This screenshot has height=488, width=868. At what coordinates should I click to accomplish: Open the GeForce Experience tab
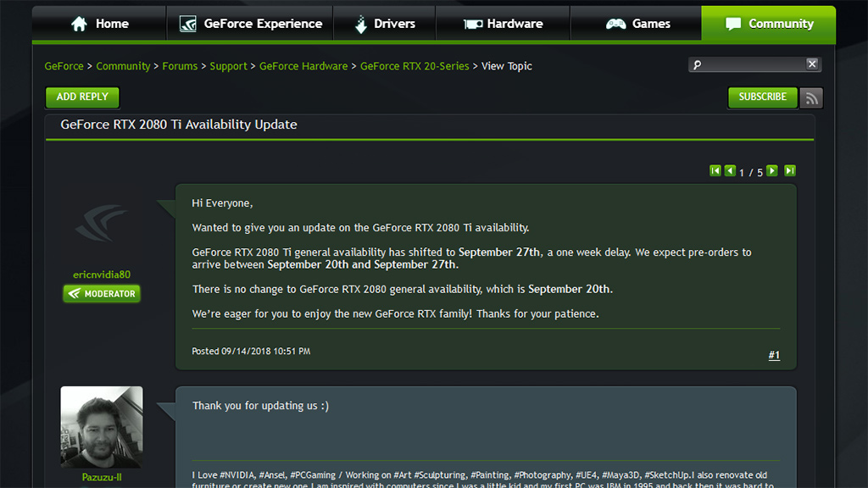point(250,24)
